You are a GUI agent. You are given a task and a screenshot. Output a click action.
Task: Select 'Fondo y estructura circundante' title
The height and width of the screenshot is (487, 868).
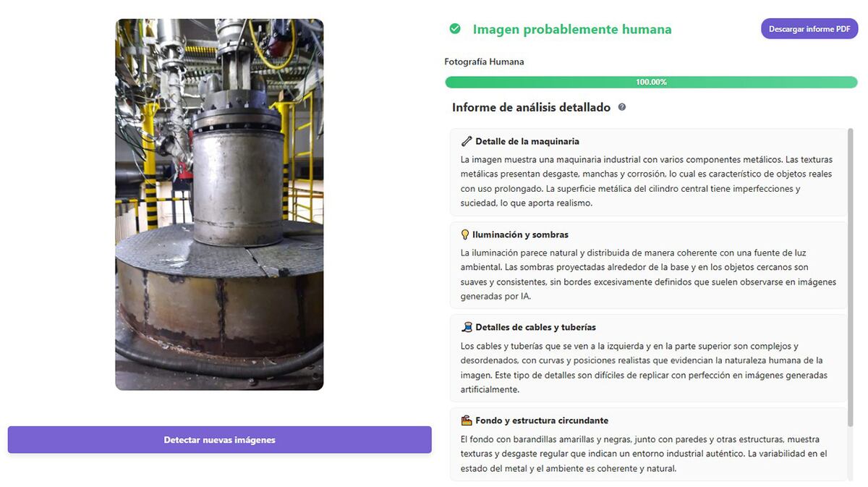tap(542, 420)
